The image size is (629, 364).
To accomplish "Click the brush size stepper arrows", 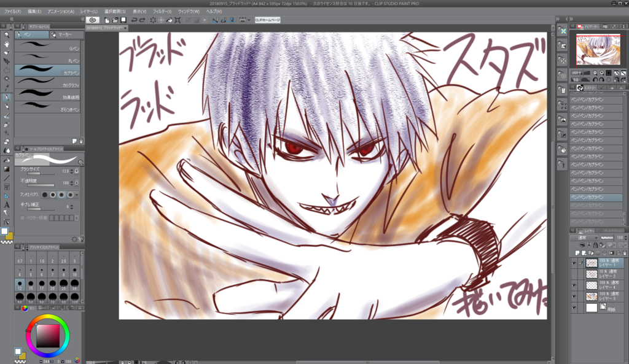I will tap(72, 171).
